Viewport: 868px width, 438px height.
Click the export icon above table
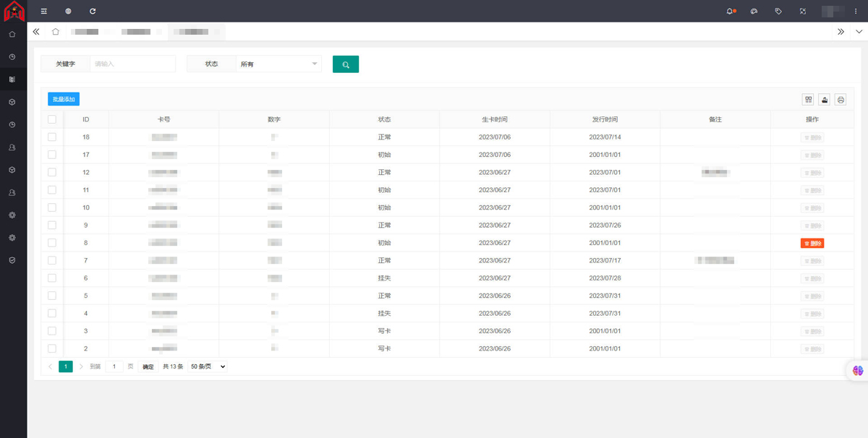824,100
